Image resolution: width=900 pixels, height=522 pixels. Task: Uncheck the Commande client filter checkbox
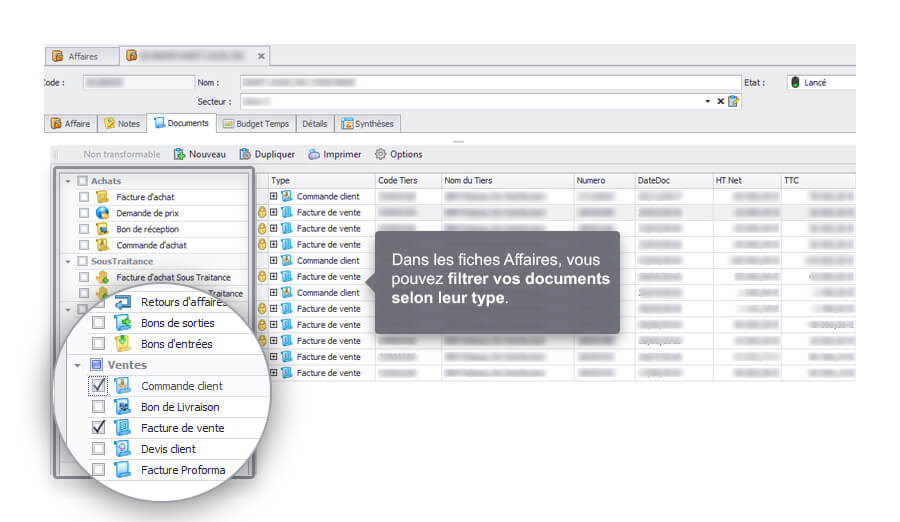99,385
